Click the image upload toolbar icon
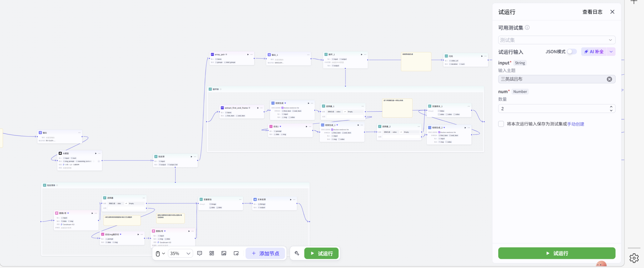 pos(224,253)
